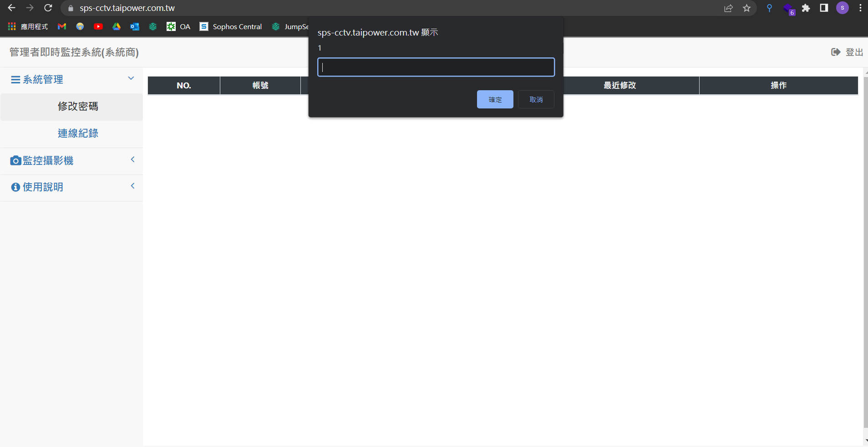This screenshot has width=868, height=447.
Task: Open the password key extension icon
Action: pos(769,8)
